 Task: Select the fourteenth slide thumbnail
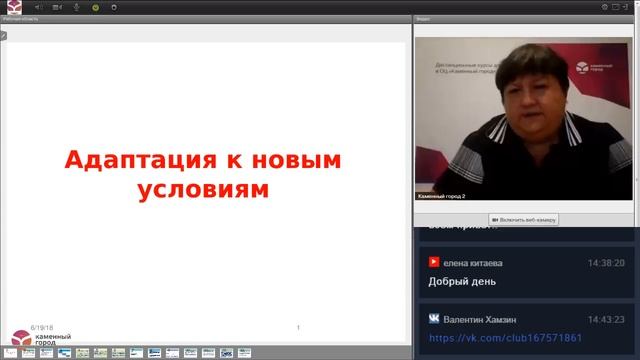point(244,353)
